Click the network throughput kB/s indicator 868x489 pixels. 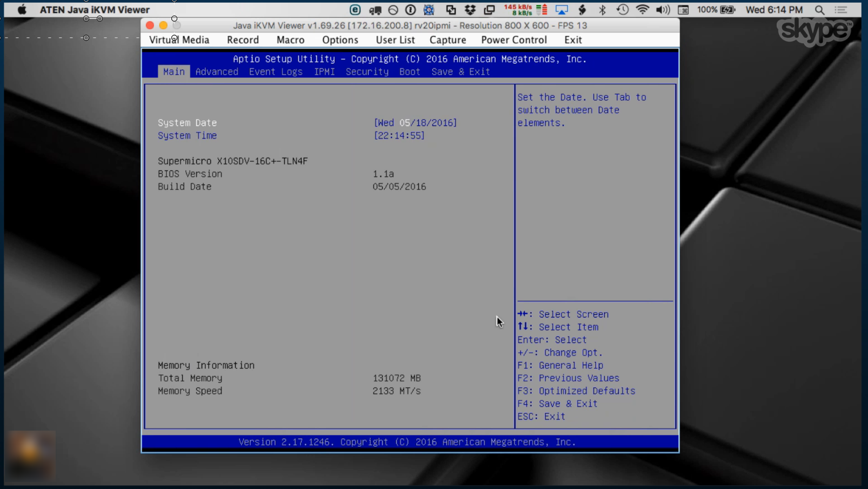518,10
